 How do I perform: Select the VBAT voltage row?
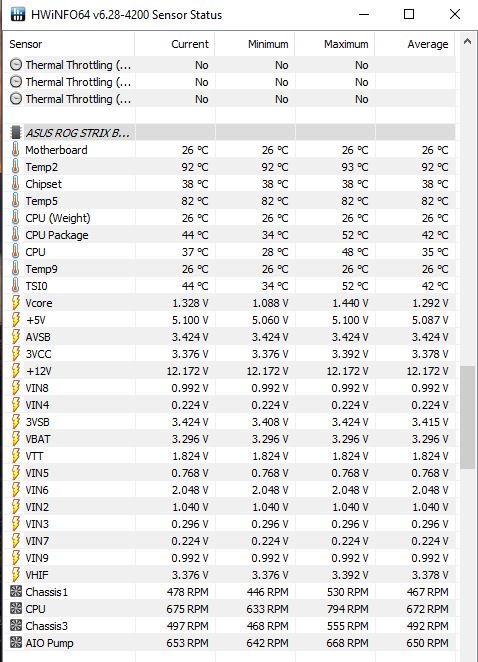(x=232, y=439)
